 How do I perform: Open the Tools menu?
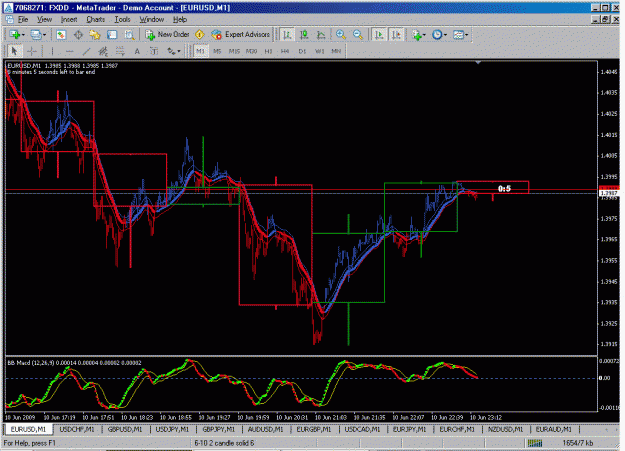pos(122,20)
